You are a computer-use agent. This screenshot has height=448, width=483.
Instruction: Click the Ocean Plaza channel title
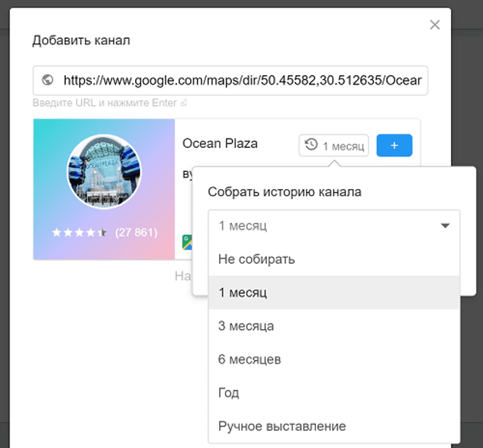[220, 143]
